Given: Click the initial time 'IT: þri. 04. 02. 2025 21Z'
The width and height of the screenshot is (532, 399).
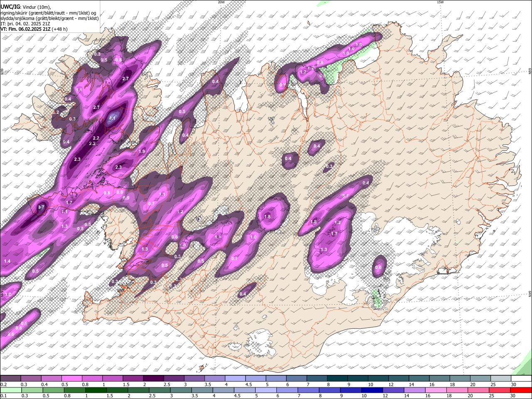Looking at the screenshot, I should (25, 24).
